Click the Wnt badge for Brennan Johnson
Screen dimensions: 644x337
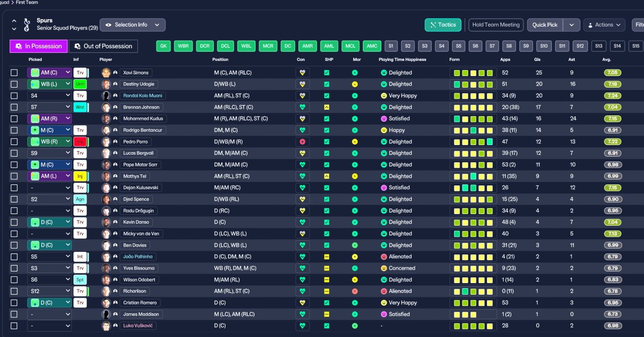click(80, 107)
